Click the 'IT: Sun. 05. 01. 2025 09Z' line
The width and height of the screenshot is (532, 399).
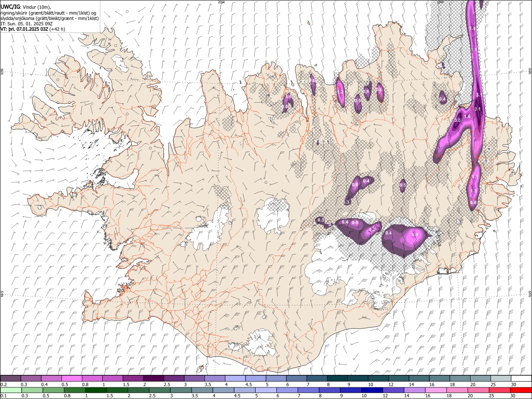[27, 24]
